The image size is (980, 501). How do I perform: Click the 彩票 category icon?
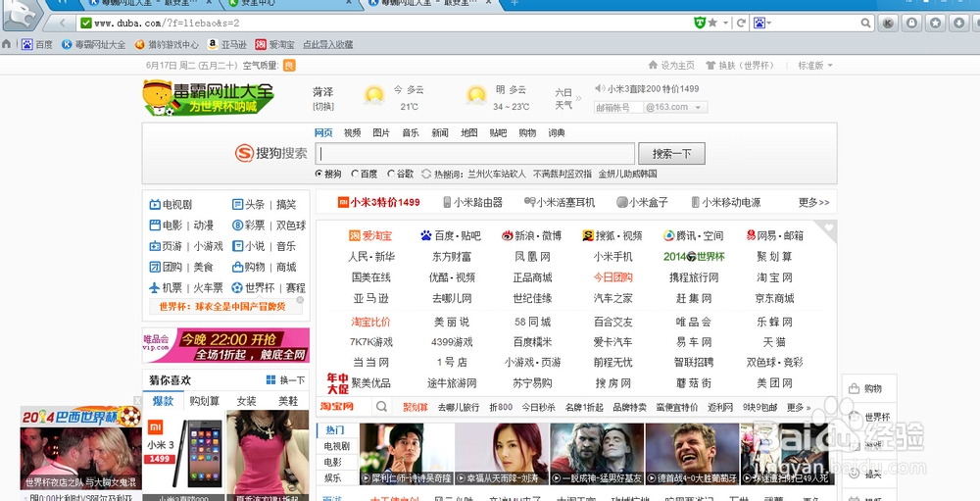pos(237,225)
